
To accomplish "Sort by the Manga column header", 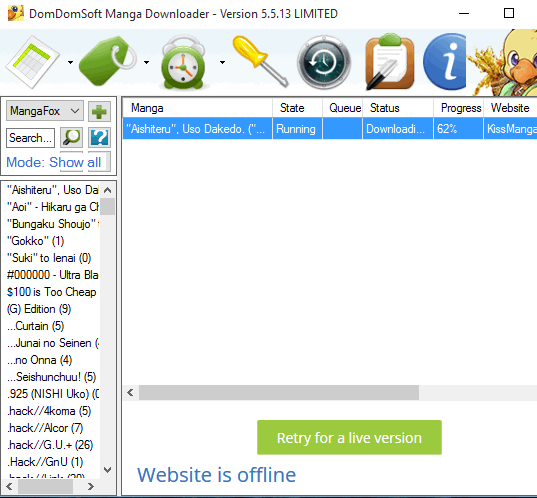I will coord(197,108).
